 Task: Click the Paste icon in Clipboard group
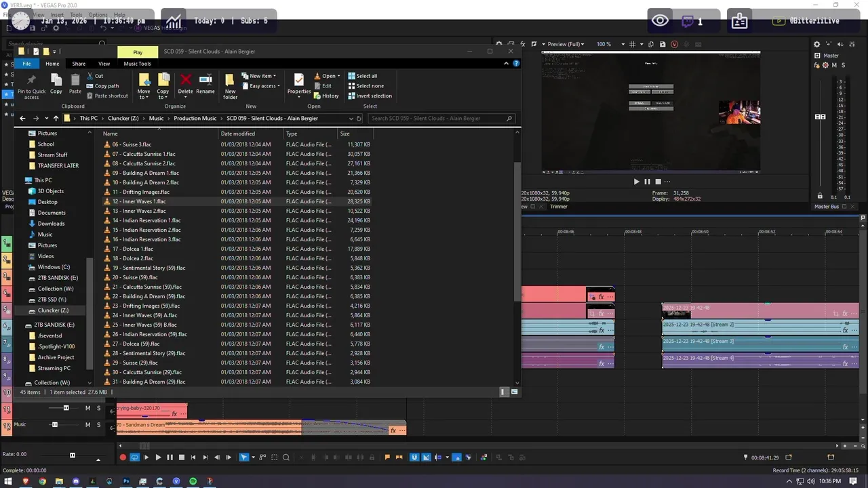pyautogui.click(x=75, y=80)
